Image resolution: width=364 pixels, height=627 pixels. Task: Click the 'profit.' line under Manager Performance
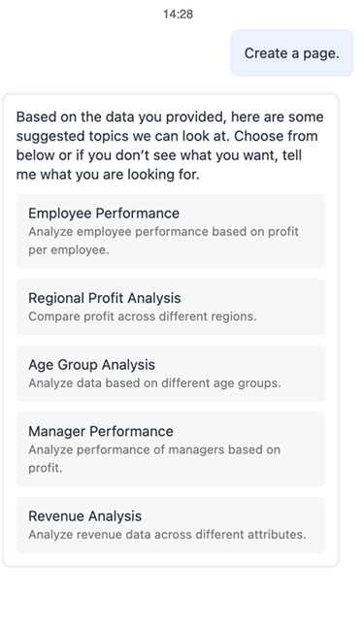pyautogui.click(x=46, y=468)
